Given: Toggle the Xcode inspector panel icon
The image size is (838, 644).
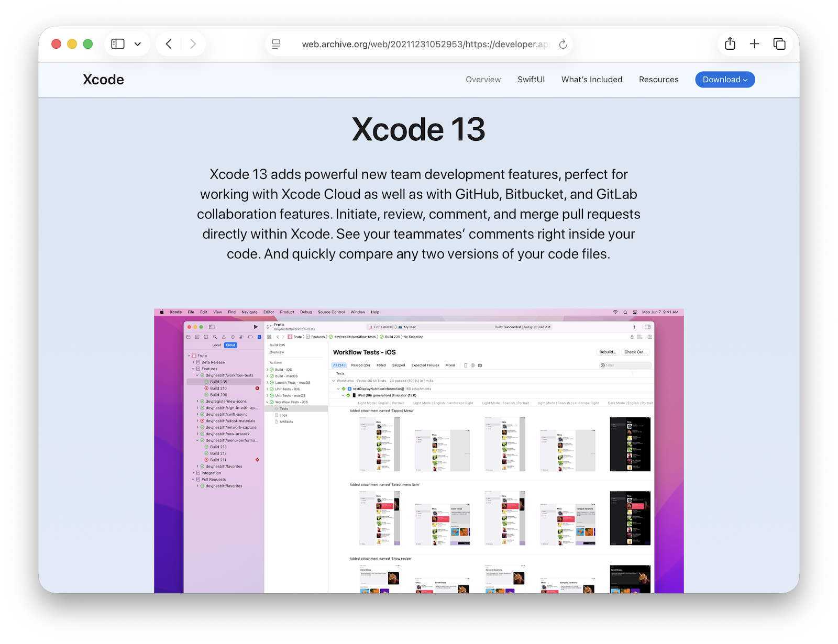Looking at the screenshot, I should click(x=647, y=327).
